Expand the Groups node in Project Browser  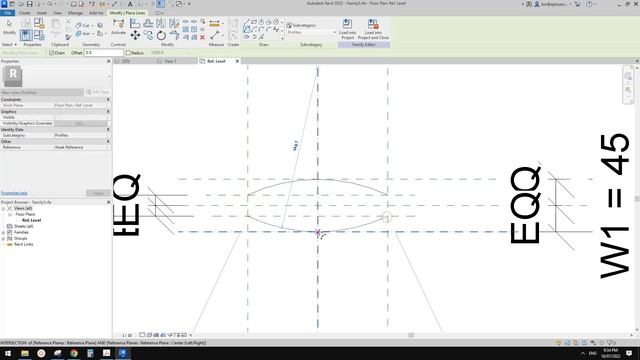(3, 238)
